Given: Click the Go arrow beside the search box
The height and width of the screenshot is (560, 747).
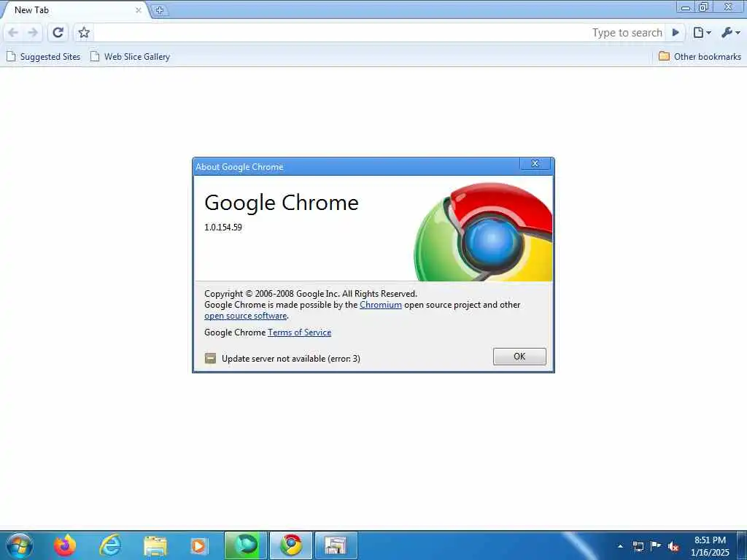Looking at the screenshot, I should (x=675, y=32).
